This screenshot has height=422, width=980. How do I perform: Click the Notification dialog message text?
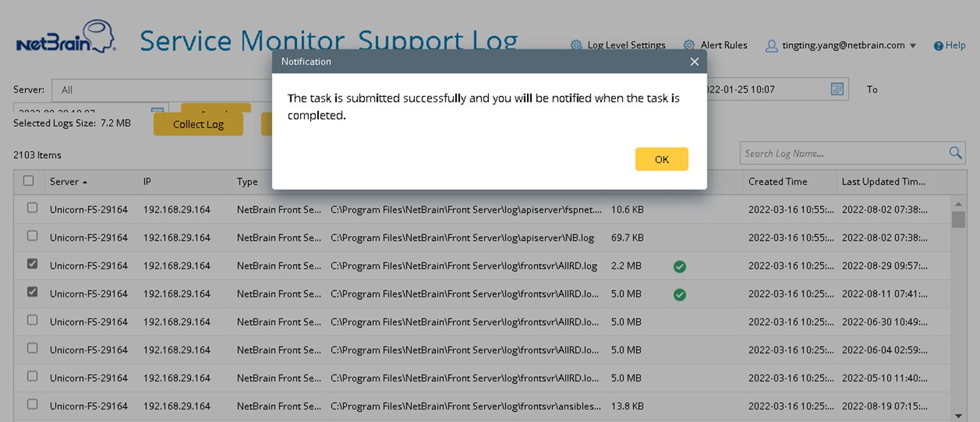tap(483, 107)
